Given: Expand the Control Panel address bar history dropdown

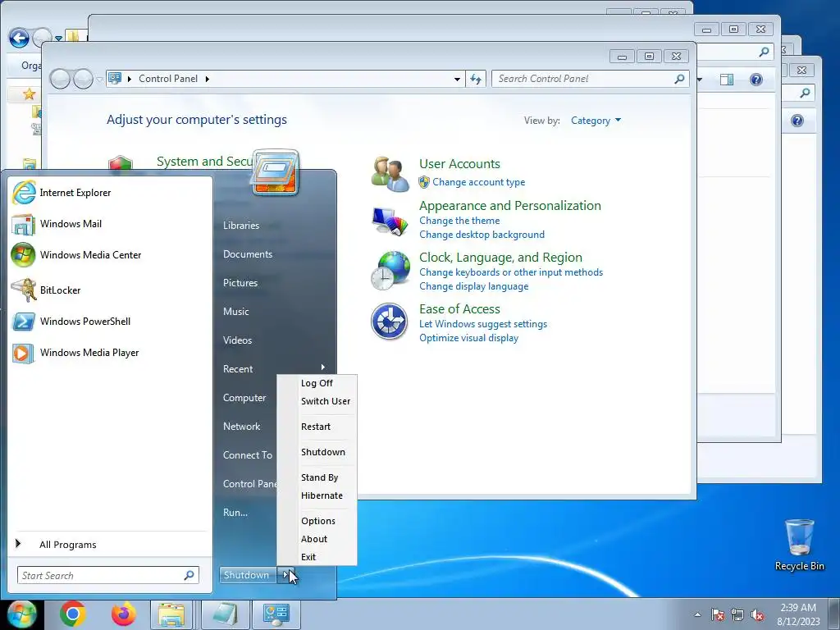Looking at the screenshot, I should point(457,80).
